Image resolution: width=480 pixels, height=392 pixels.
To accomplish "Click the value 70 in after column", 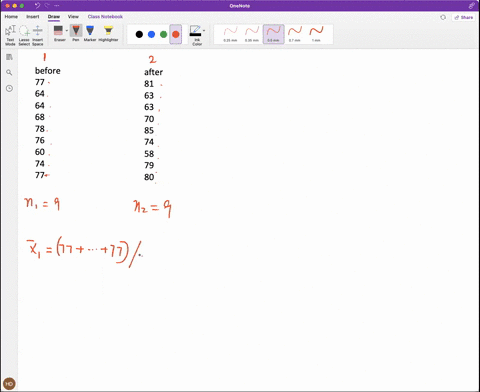I will [149, 119].
